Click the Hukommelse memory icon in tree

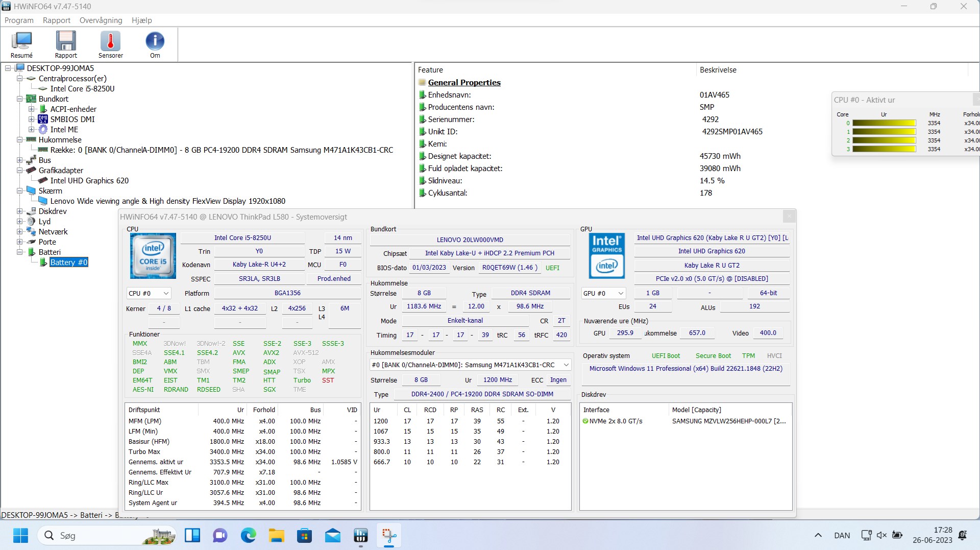pos(31,139)
